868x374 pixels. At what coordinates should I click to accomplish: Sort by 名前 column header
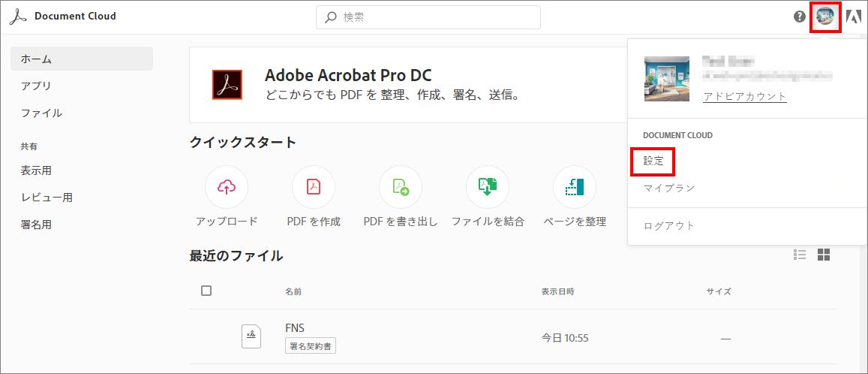pyautogui.click(x=293, y=291)
